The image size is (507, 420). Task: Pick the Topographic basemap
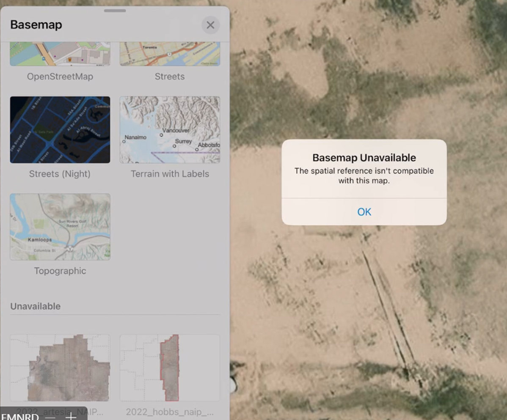click(x=60, y=226)
